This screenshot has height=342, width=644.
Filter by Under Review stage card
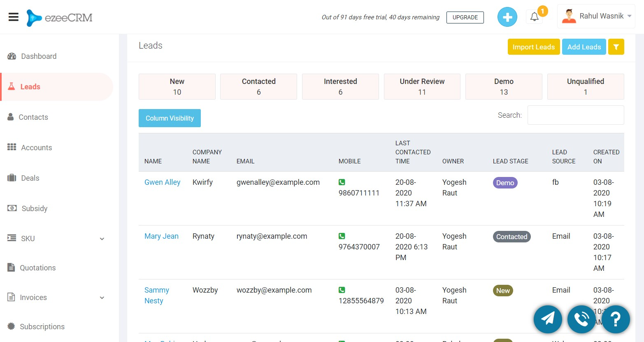[x=422, y=86]
